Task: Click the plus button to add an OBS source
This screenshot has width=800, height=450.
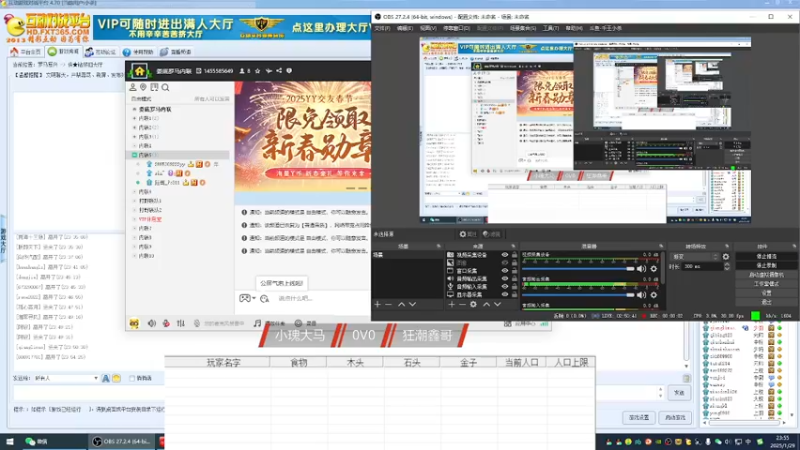Action: click(451, 305)
